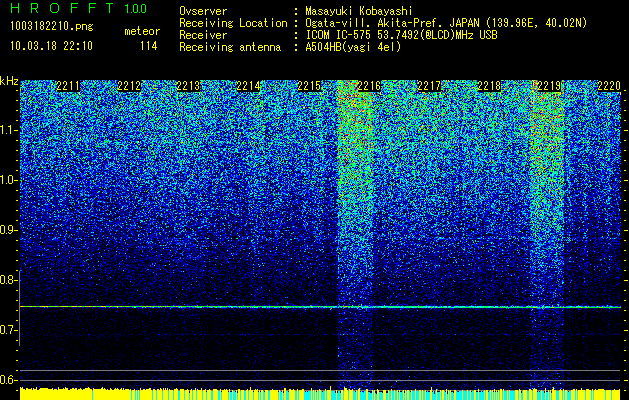Click the Receiving antenna label
This screenshot has height=400, width=629.
point(230,47)
